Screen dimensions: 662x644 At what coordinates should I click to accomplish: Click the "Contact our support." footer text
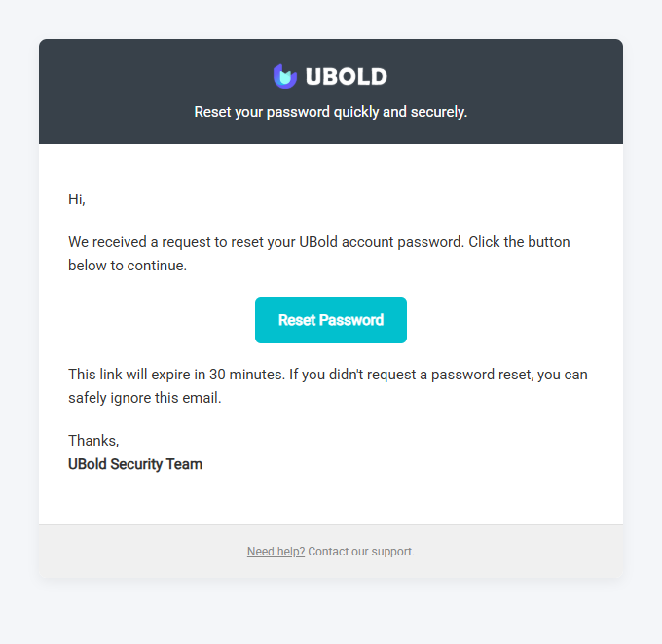point(361,552)
